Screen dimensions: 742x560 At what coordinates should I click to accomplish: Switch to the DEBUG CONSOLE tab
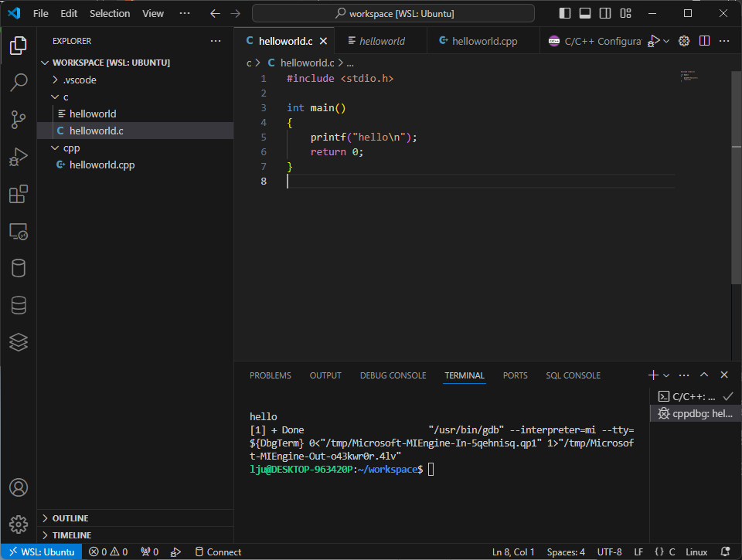coord(393,375)
